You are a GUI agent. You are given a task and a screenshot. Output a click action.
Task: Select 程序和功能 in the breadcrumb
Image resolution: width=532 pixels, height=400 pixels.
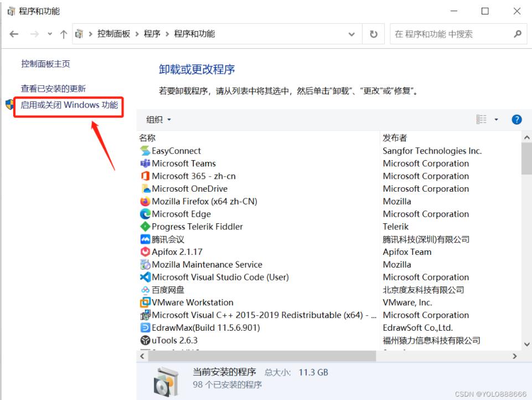pos(194,34)
